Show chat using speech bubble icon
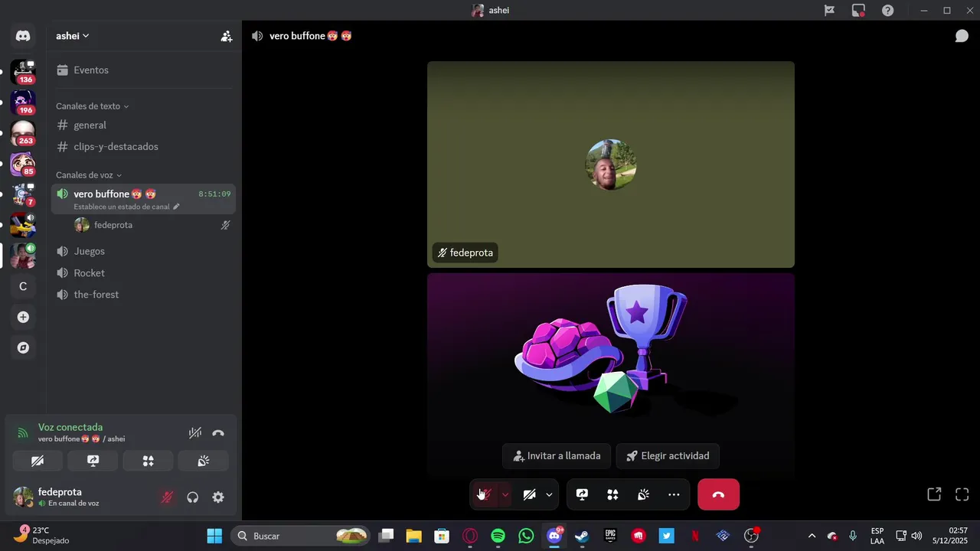Screen dimensions: 980x551 tap(962, 36)
